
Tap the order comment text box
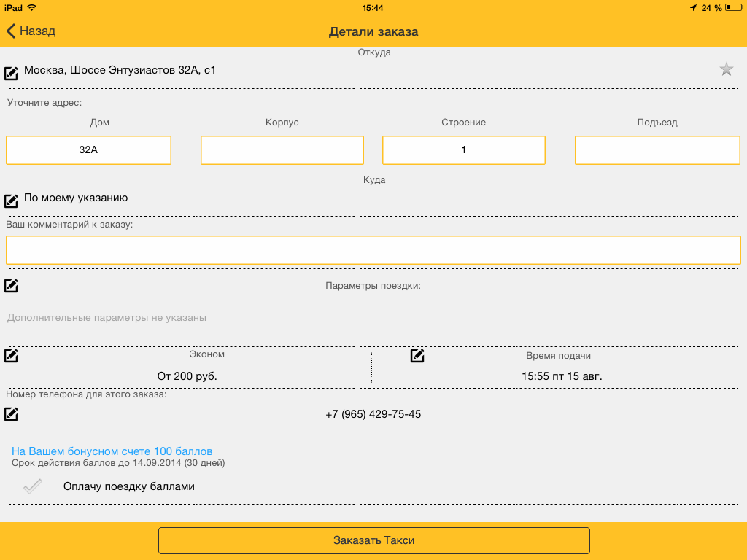(x=373, y=250)
